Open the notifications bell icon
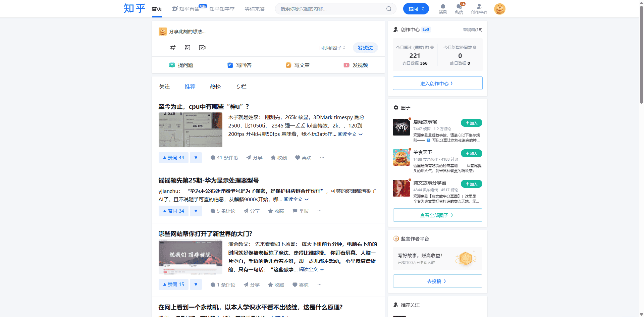 [443, 7]
